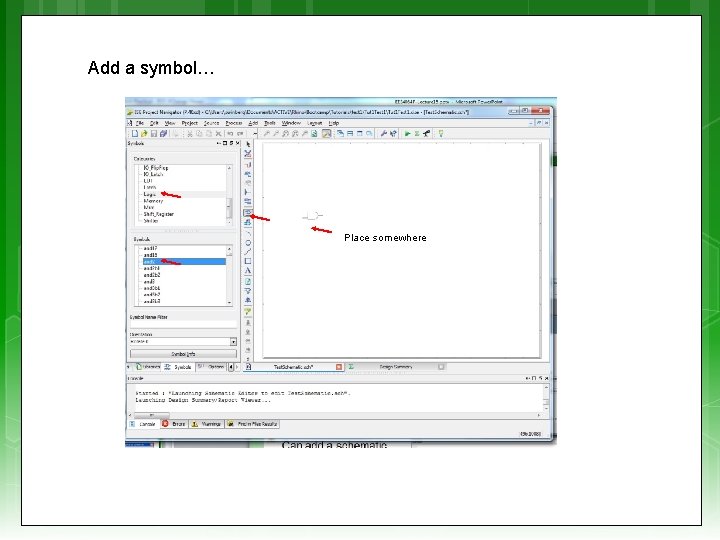Screen dimensions: 720x540
Task: Select the Add Symbol tool icon
Action: point(248,213)
